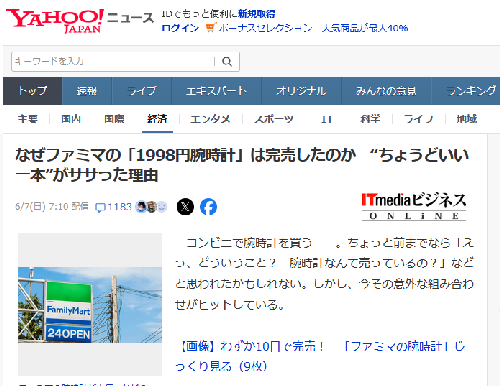Click the ニュース label beside Yahoo logo
This screenshot has height=386, width=500.
(x=131, y=18)
